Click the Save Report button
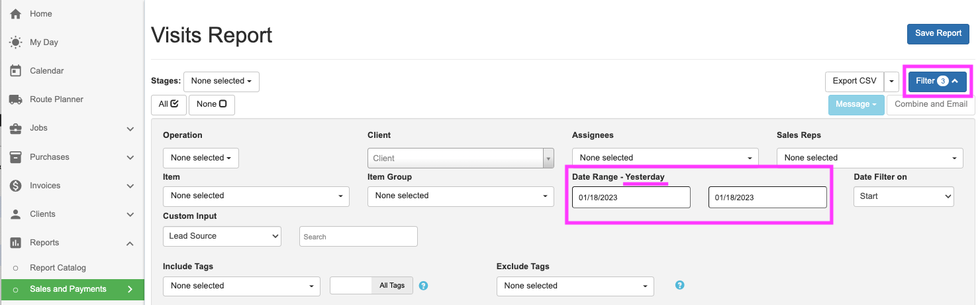 pyautogui.click(x=938, y=33)
